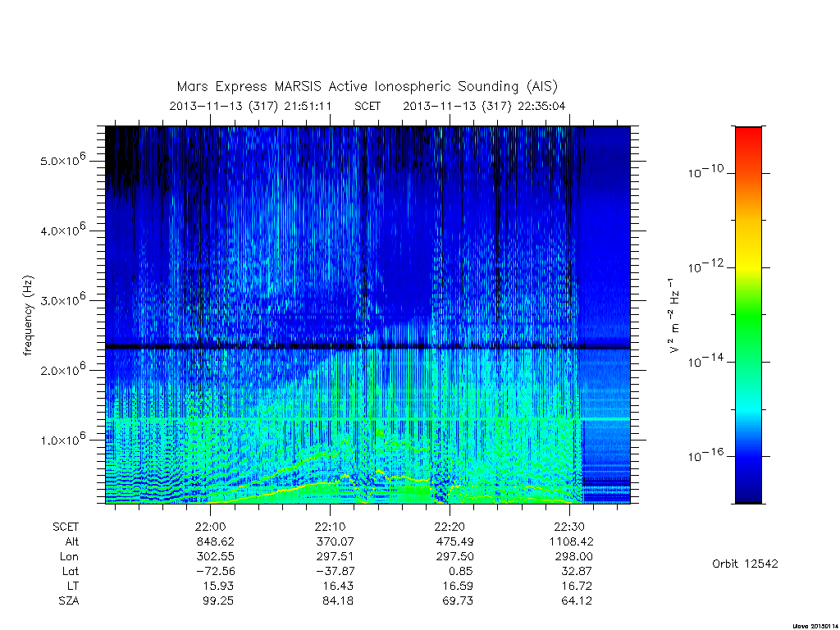
Task: Click the altitude value 848.62
Action: pos(216,541)
